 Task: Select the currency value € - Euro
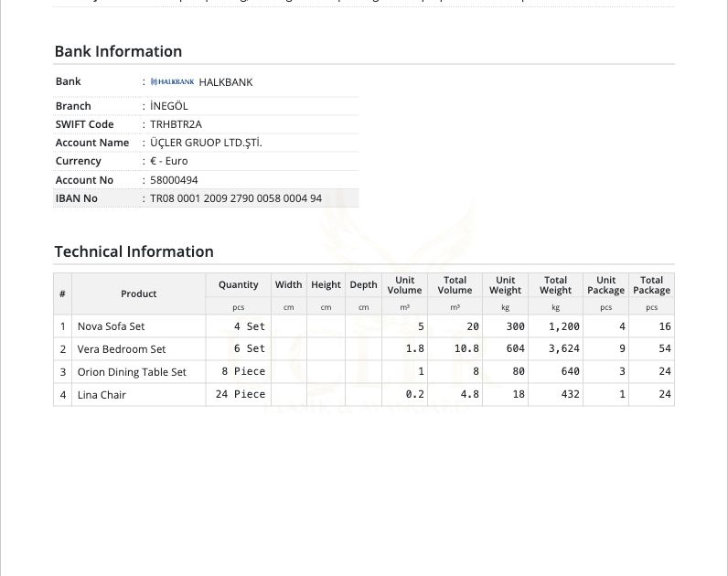point(169,161)
